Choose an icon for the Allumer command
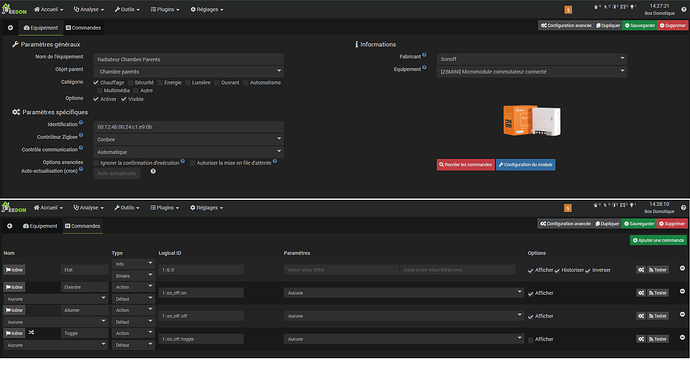This screenshot has width=690, height=368. click(14, 310)
